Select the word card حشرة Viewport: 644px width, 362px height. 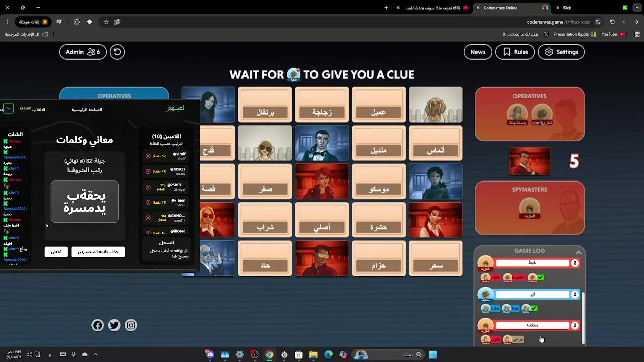click(x=378, y=220)
